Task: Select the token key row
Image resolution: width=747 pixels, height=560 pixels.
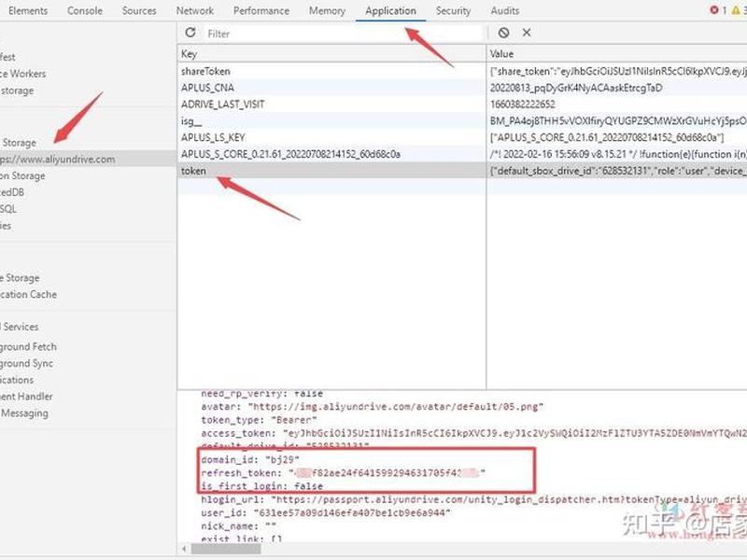Action: point(331,171)
